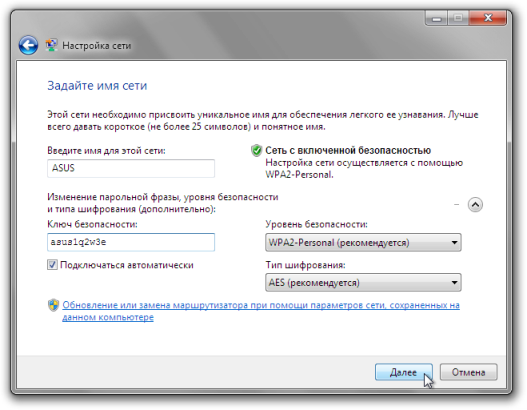Image resolution: width=527 pixels, height=410 pixels.
Task: Click the Настройка сети title text
Action: point(97,46)
